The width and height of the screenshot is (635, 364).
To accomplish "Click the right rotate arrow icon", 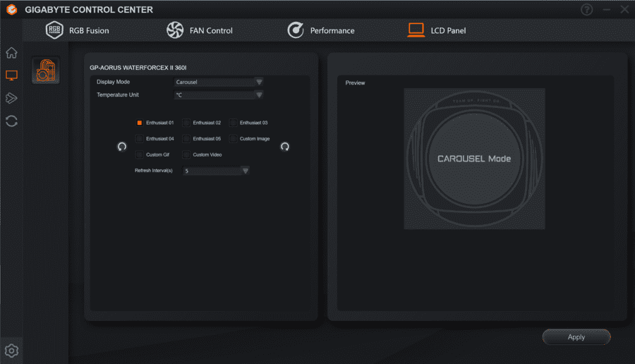I will pyautogui.click(x=285, y=147).
